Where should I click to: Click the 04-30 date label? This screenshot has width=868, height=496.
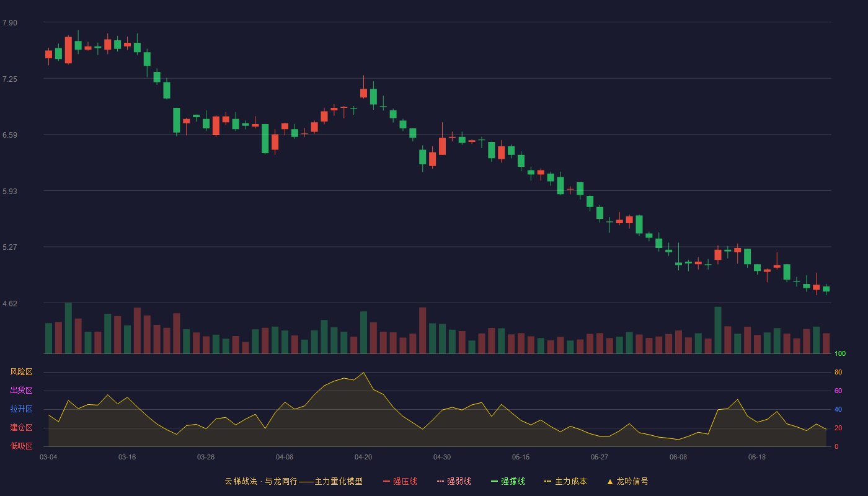442,457
